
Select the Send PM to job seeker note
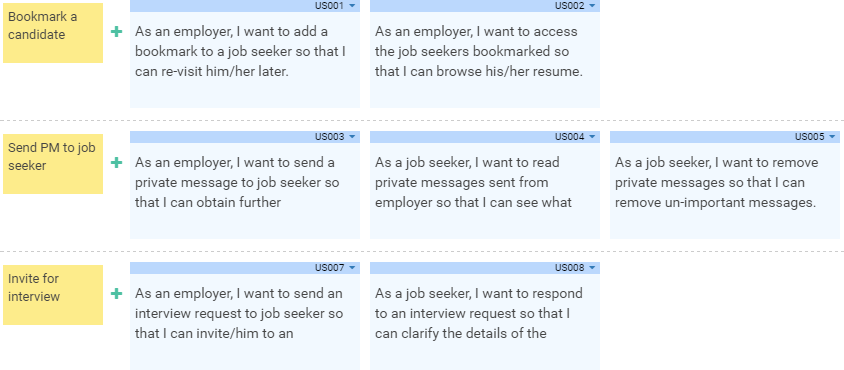click(x=53, y=164)
